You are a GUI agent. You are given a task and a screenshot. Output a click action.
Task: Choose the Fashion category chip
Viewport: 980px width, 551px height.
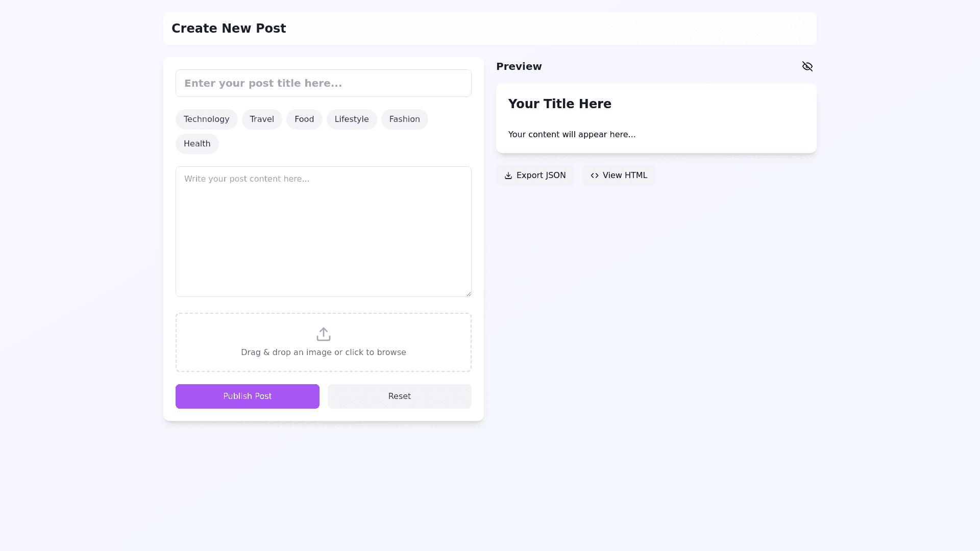coord(404,119)
